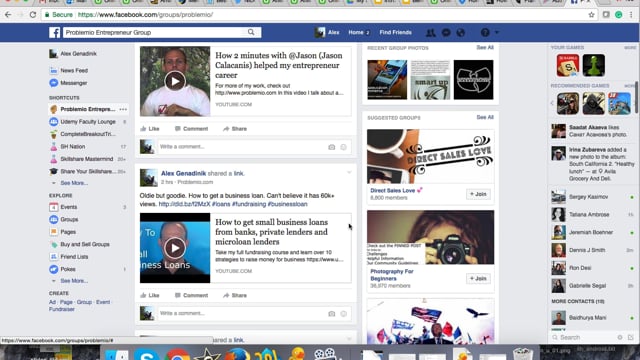Open options dots for Problemio Entrepreneur shortcut

pyautogui.click(x=123, y=109)
